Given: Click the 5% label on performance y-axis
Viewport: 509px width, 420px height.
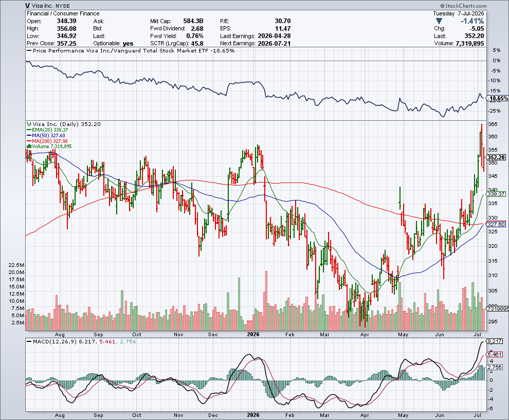Looking at the screenshot, I should pyautogui.click(x=496, y=50).
